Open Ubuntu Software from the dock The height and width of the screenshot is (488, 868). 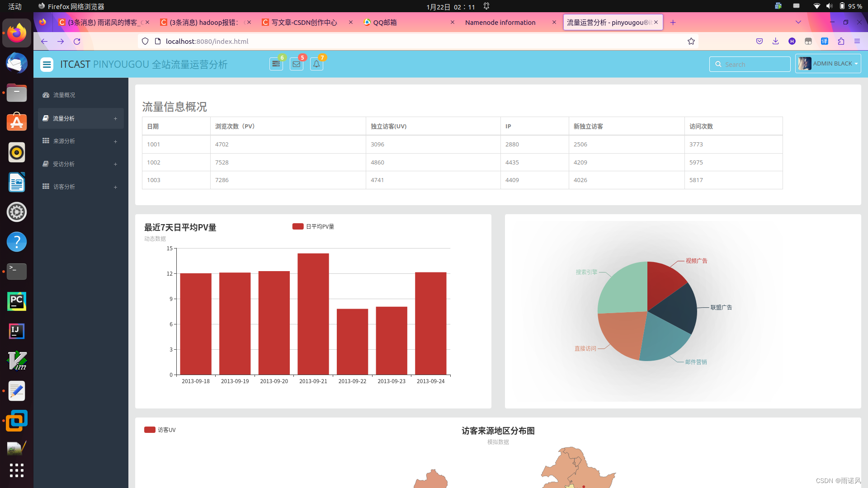coord(17,122)
